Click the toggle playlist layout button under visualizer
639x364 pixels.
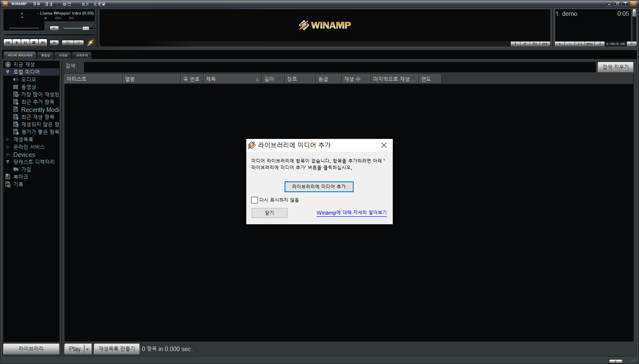click(x=545, y=44)
